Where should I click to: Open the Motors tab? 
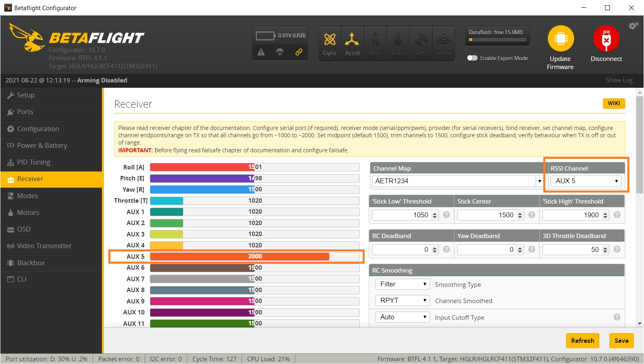[x=51, y=212]
